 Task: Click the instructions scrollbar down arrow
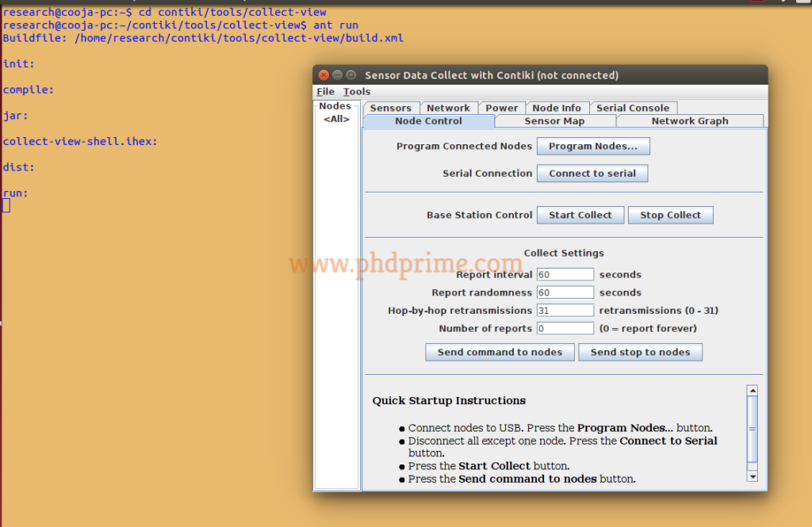(752, 476)
